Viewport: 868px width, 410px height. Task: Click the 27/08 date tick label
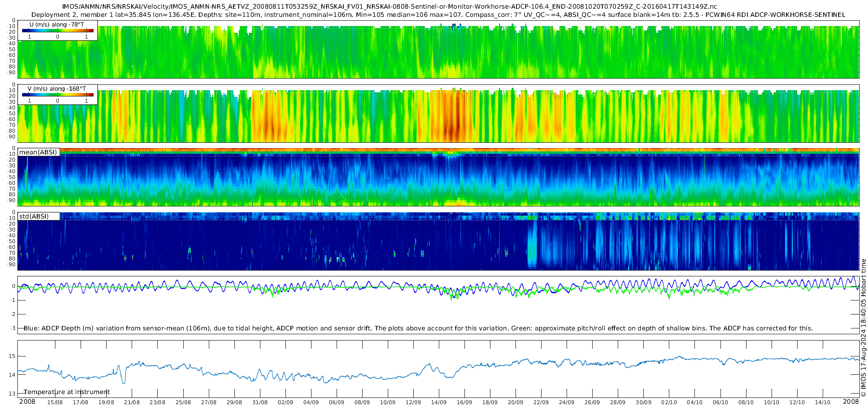tap(208, 402)
